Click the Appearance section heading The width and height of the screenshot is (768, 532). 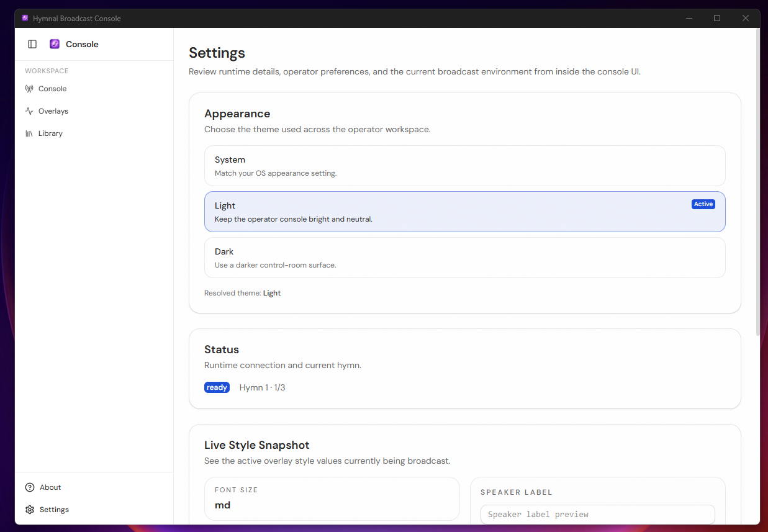click(237, 114)
